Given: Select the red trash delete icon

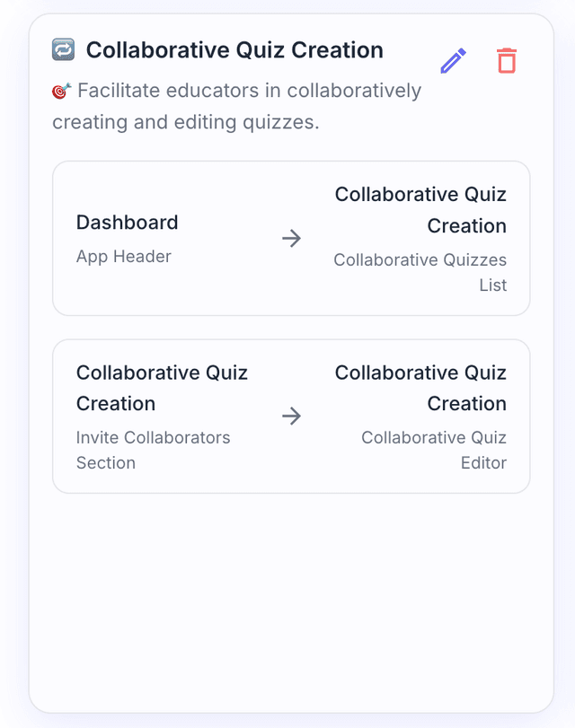Looking at the screenshot, I should coord(507,60).
